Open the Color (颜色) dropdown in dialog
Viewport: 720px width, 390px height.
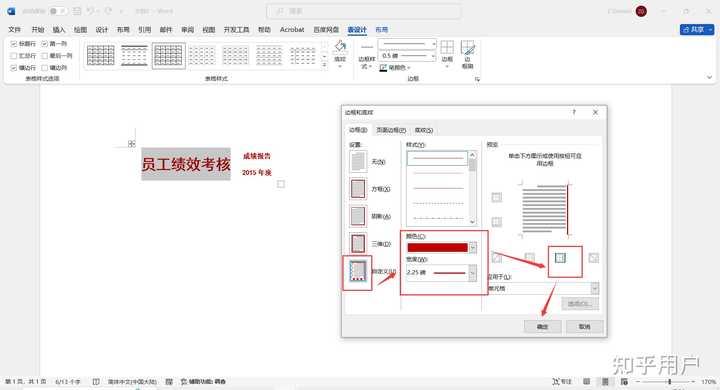(472, 248)
